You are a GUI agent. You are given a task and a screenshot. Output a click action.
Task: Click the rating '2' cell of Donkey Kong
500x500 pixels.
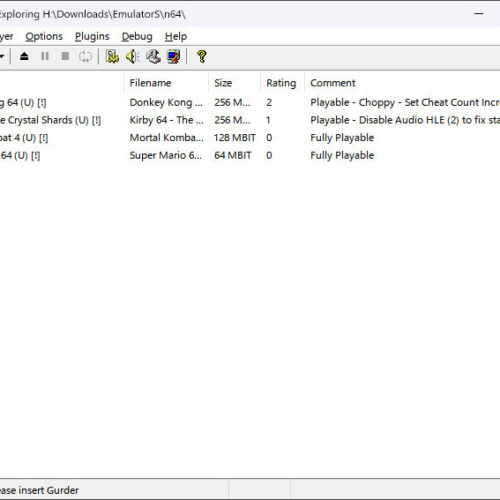269,102
